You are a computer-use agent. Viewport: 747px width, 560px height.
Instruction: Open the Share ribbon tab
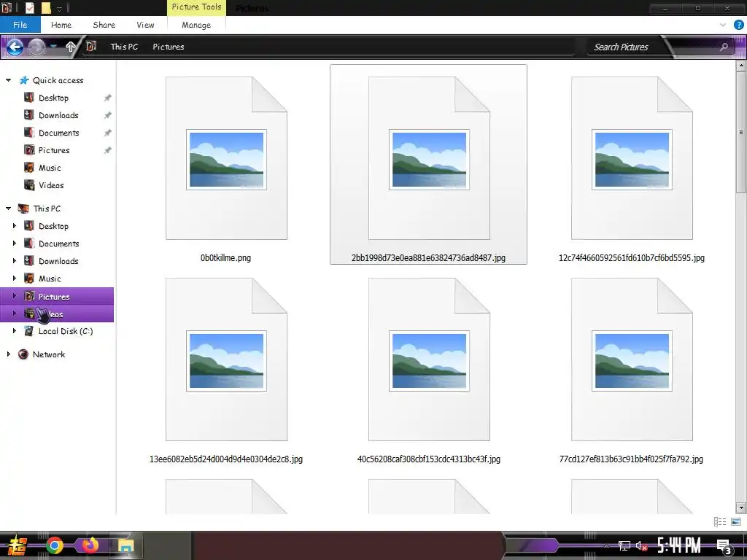point(104,25)
